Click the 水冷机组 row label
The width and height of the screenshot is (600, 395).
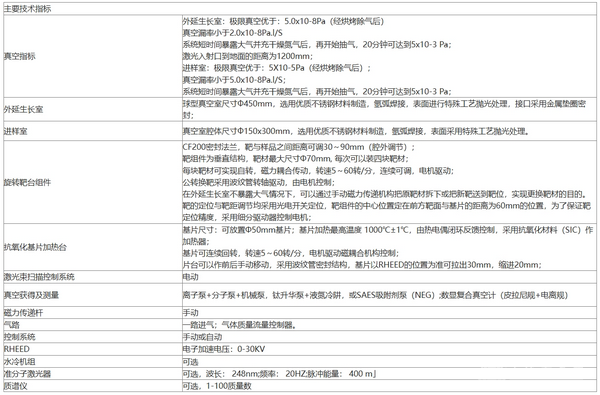pyautogui.click(x=20, y=362)
